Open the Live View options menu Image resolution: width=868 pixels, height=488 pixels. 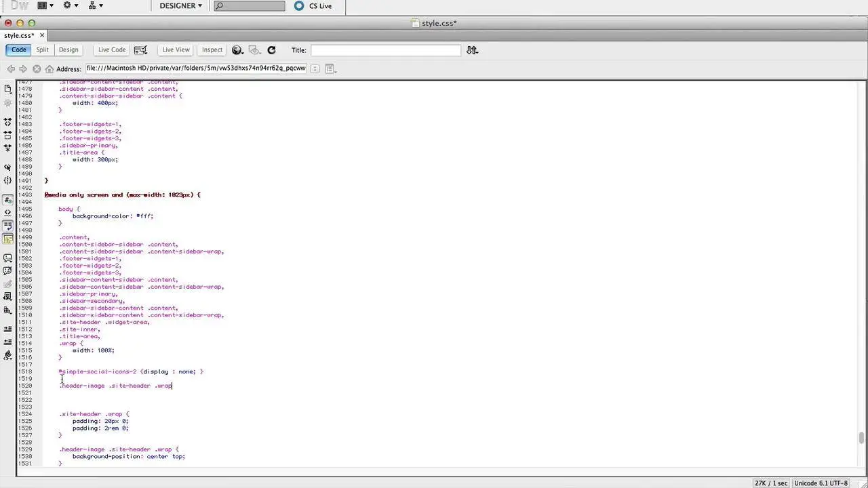click(331, 68)
